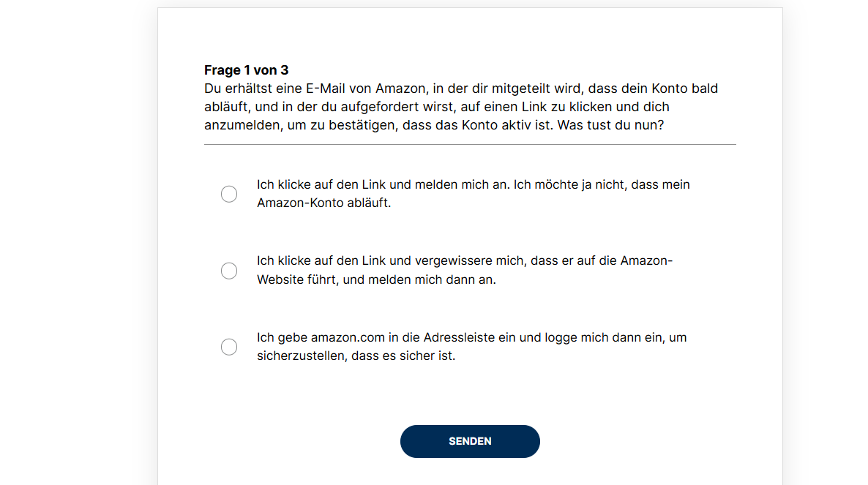Screen dimensions: 868x485
Task: Choose the radio button about verifying the Amazon website
Action: click(229, 271)
